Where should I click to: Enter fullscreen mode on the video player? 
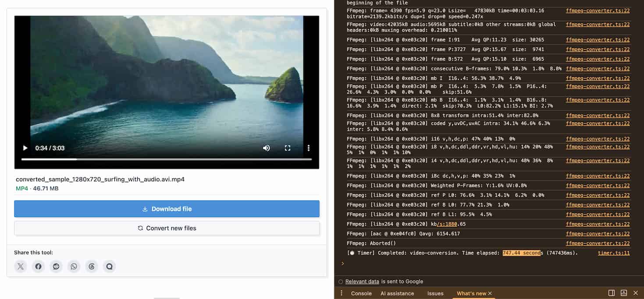[288, 148]
